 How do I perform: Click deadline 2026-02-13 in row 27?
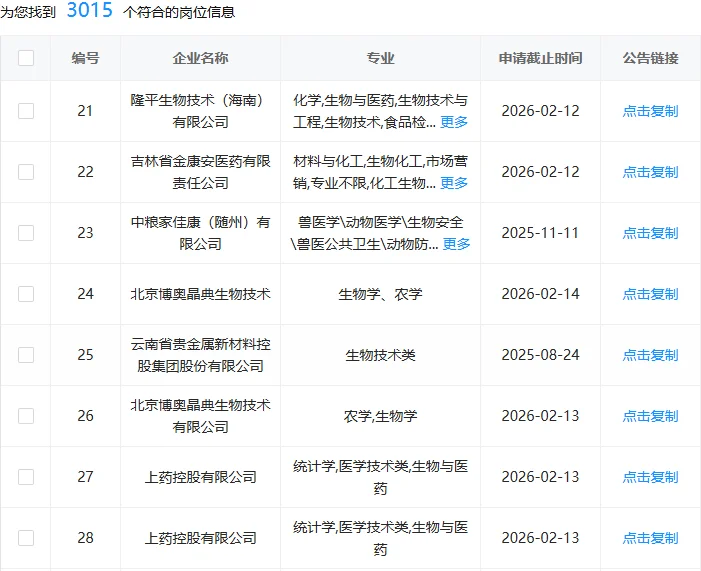(x=541, y=477)
